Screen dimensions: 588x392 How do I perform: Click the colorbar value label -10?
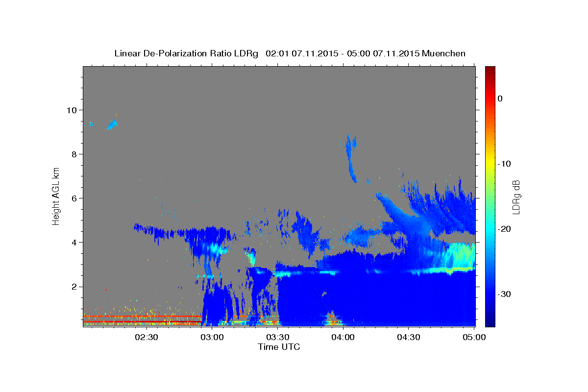click(x=504, y=164)
